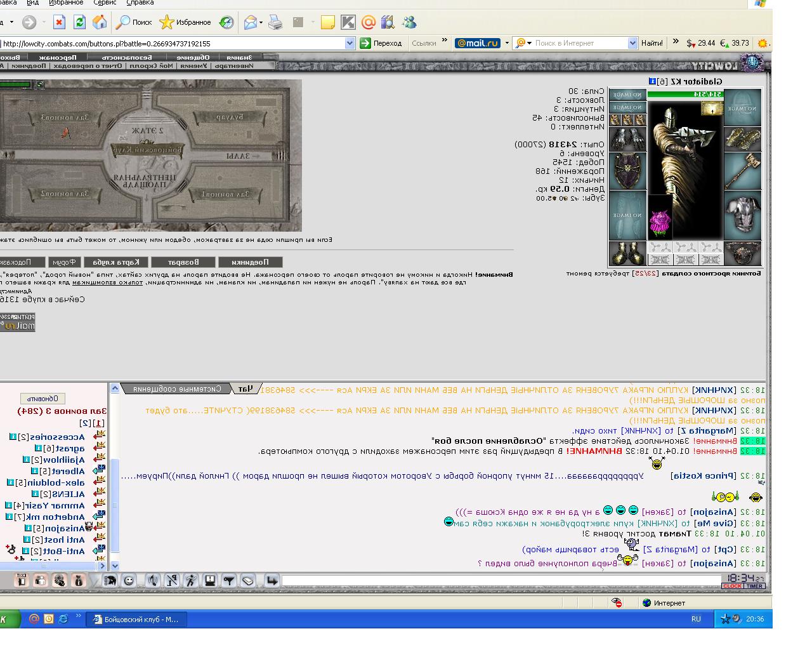812x650 pixels.
Task: Open the research books toolbar icon
Action: (x=388, y=23)
